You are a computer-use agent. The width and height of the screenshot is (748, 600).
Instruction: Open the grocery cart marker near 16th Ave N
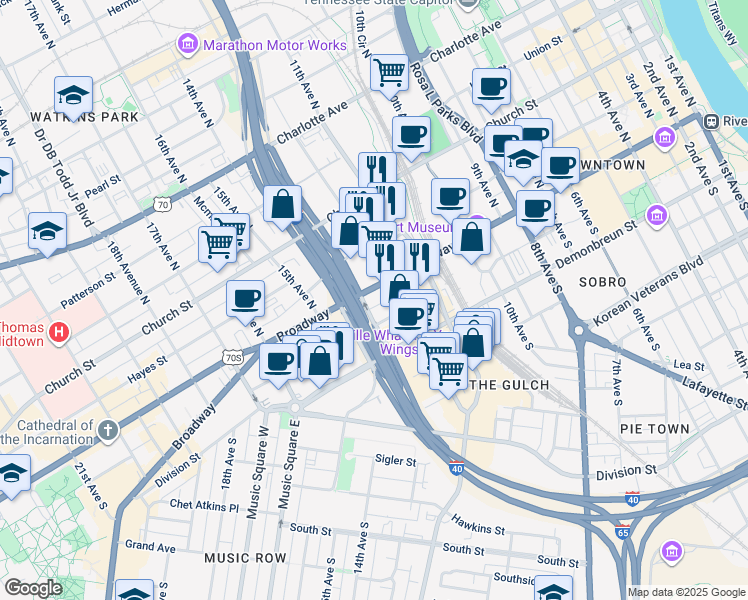coord(217,243)
